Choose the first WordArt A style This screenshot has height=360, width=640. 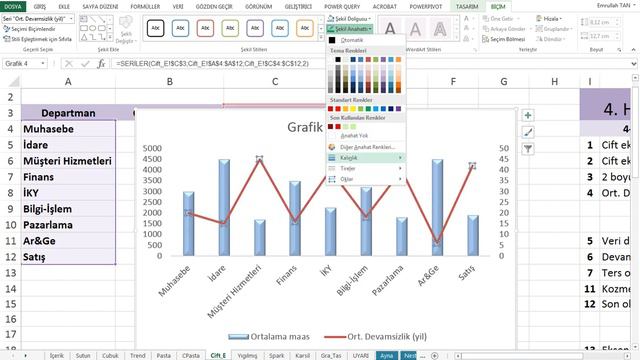pos(390,29)
